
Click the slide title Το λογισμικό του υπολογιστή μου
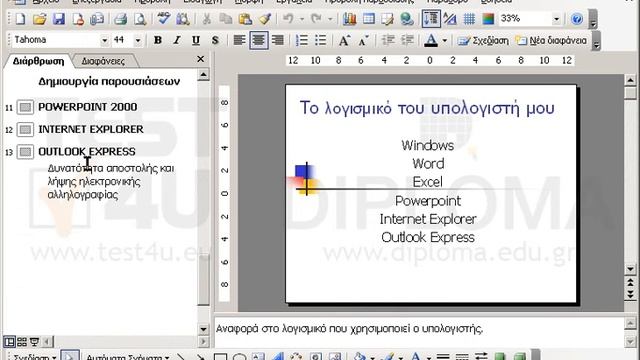click(x=427, y=108)
